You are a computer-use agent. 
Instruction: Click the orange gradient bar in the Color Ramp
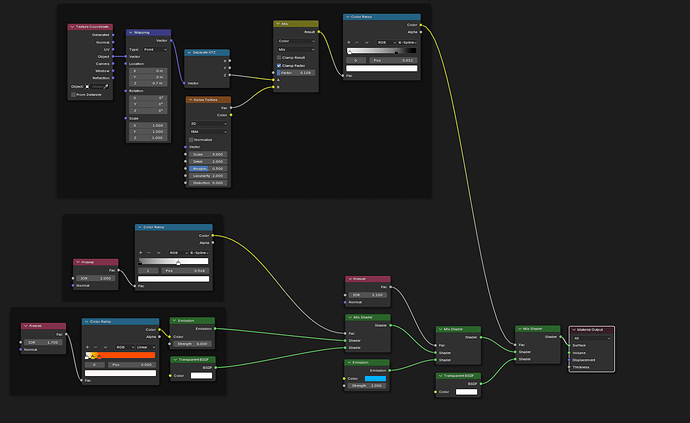[x=120, y=355]
